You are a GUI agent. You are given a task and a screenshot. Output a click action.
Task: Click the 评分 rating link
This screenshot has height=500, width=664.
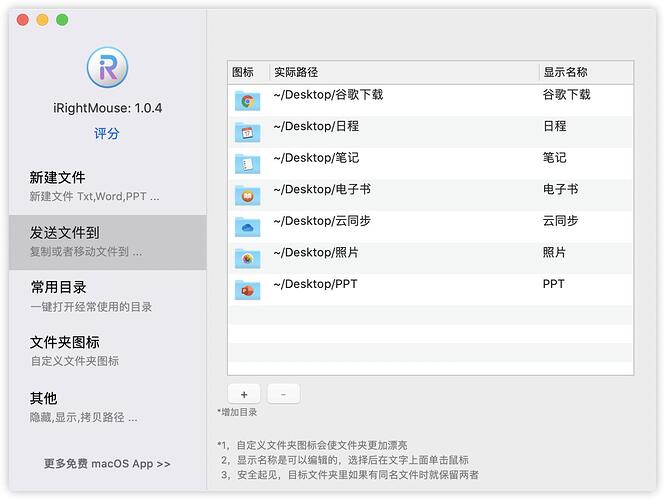(x=107, y=134)
